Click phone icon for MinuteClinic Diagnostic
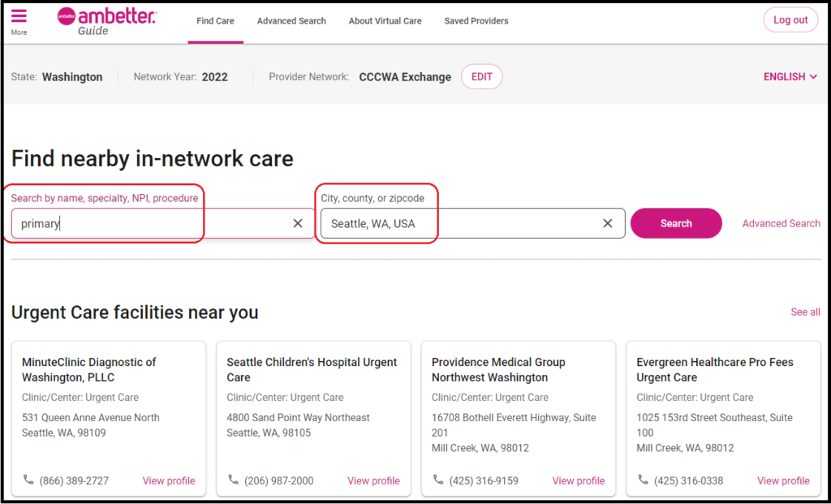 coord(28,480)
